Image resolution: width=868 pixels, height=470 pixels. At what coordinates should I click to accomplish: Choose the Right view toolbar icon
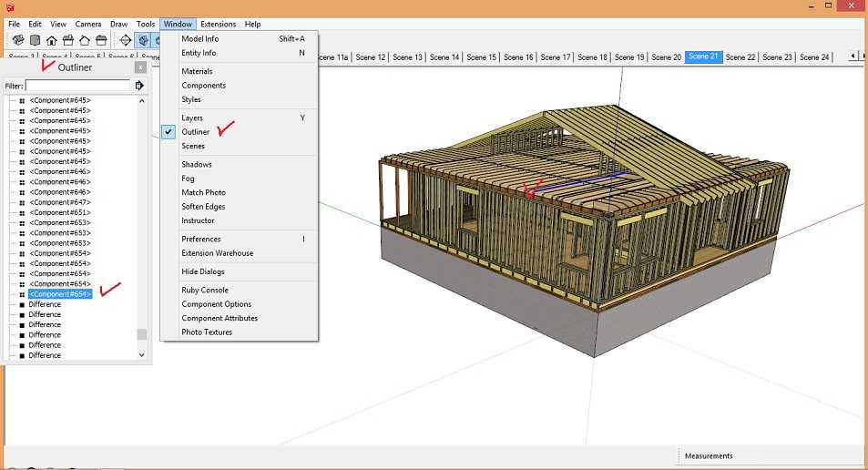point(67,40)
